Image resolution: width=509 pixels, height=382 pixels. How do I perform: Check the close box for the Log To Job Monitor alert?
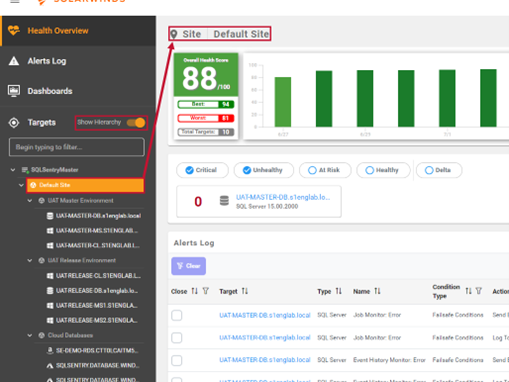pos(177,338)
